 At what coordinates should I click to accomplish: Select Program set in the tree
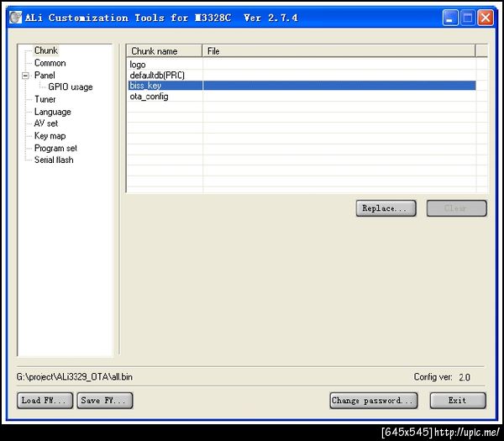(x=55, y=148)
